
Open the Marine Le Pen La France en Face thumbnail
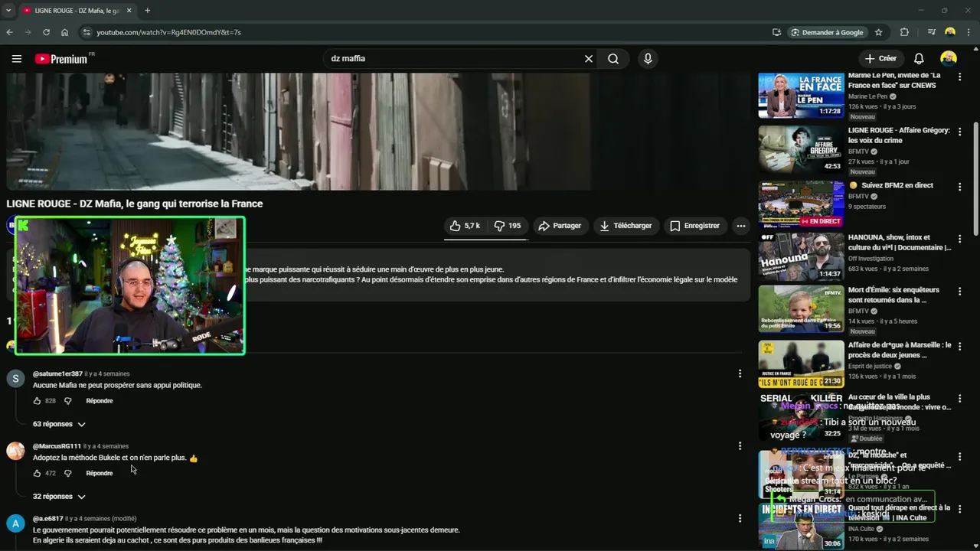click(801, 94)
